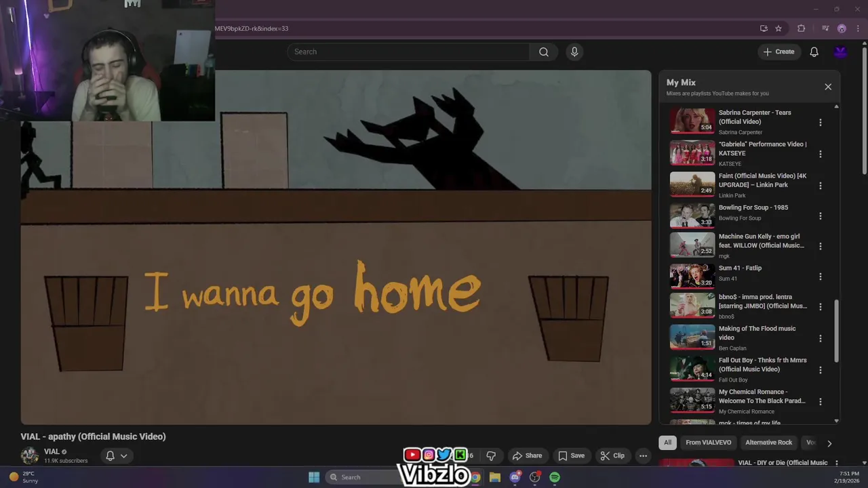Save video to a playlist
868x488 pixels.
pos(571,455)
